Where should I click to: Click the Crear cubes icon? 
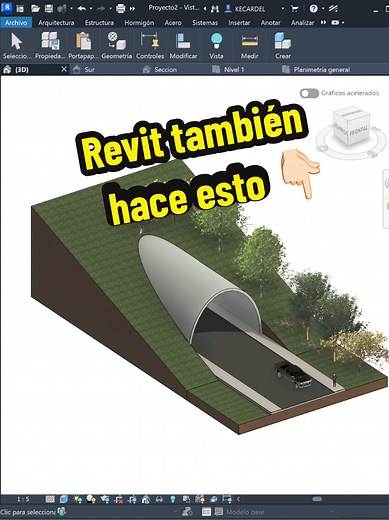coord(282,41)
